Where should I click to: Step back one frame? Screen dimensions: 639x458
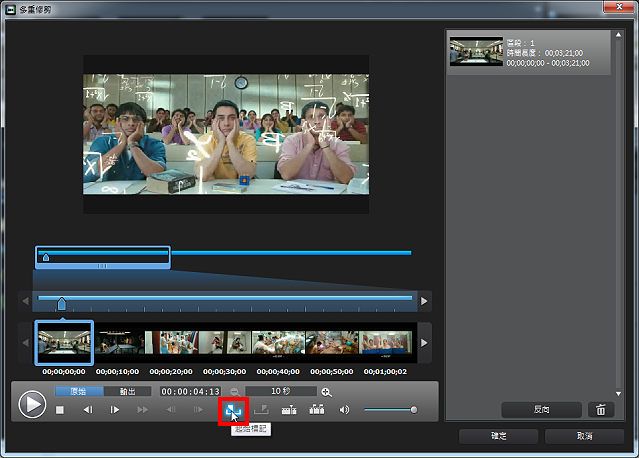88,410
